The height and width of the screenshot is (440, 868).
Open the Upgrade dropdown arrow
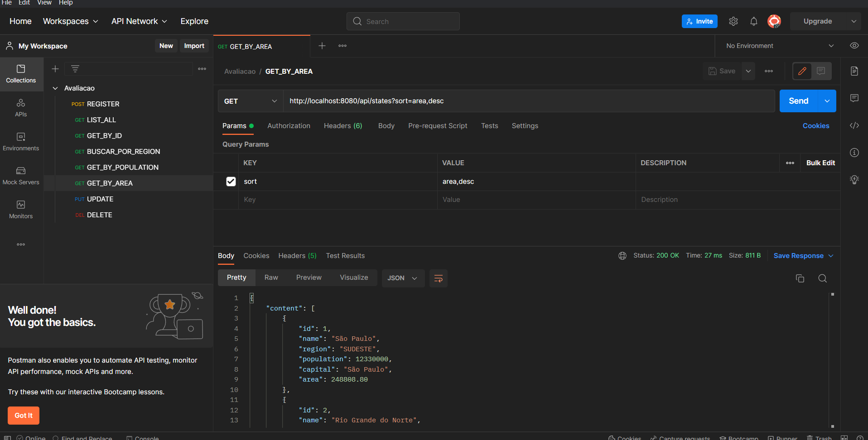click(854, 21)
